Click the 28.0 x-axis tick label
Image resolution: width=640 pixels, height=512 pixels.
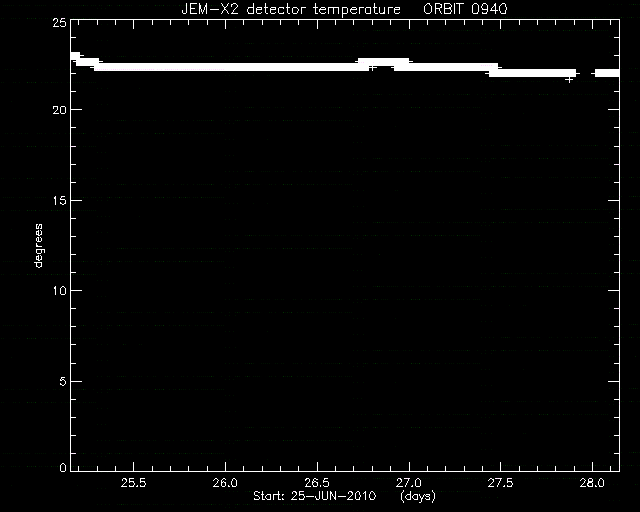click(592, 483)
